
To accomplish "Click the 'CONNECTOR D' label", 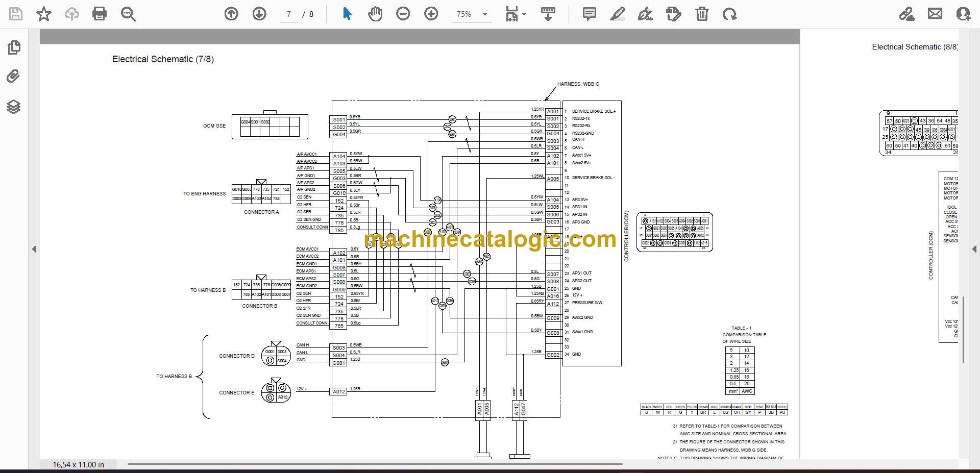I will (237, 356).
